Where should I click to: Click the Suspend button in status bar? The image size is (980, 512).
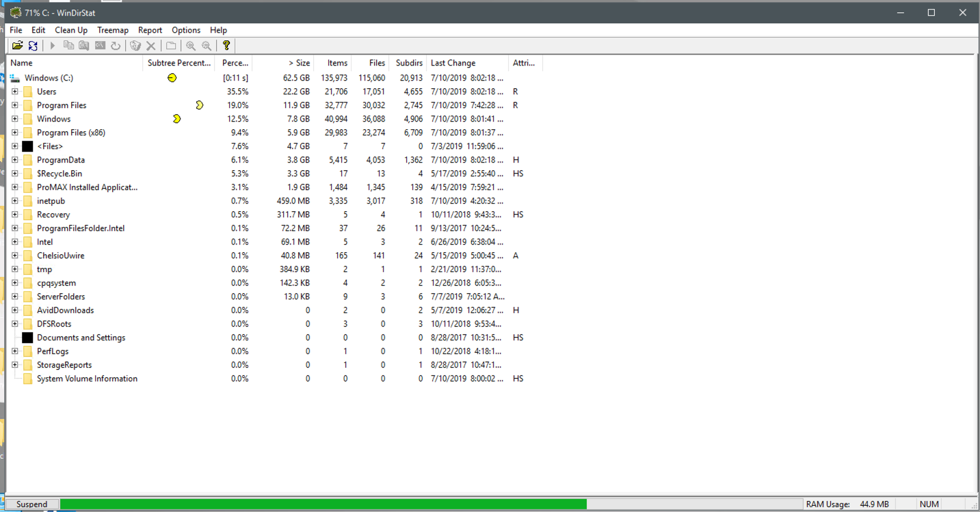32,504
